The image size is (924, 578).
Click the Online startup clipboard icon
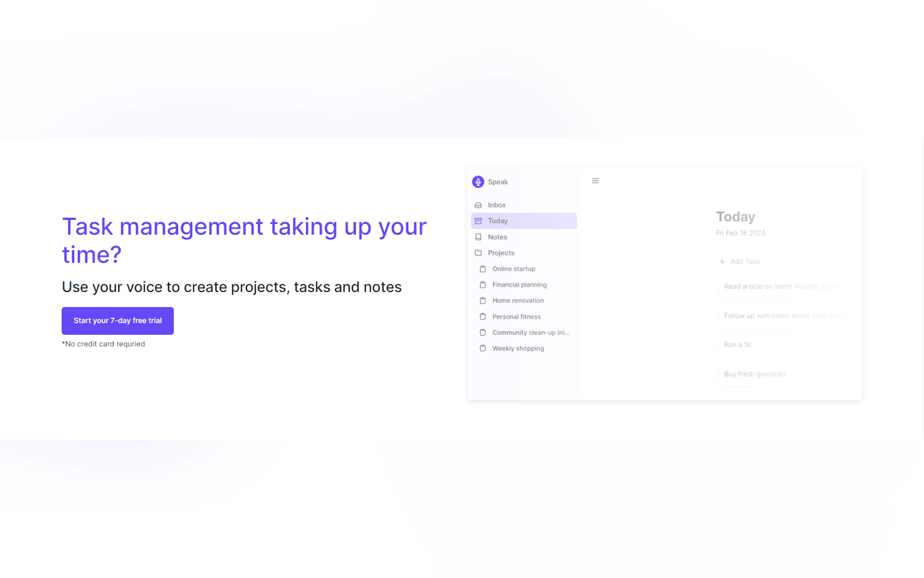click(x=482, y=269)
